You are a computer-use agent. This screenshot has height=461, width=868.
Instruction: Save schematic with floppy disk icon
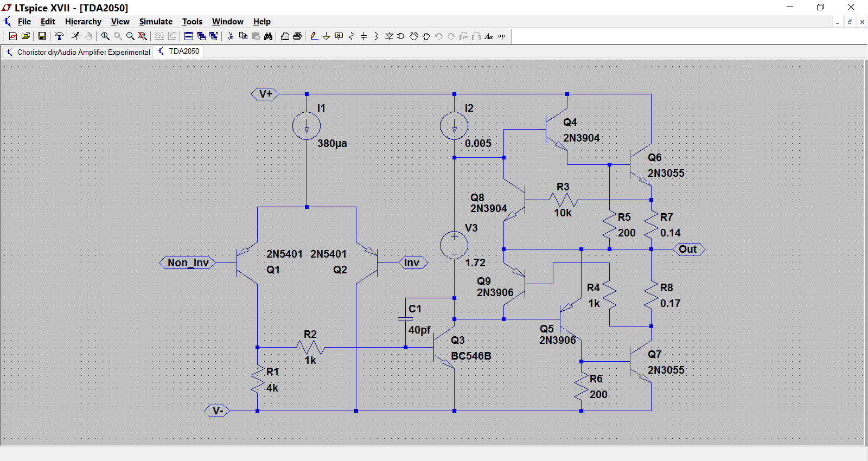(x=42, y=36)
